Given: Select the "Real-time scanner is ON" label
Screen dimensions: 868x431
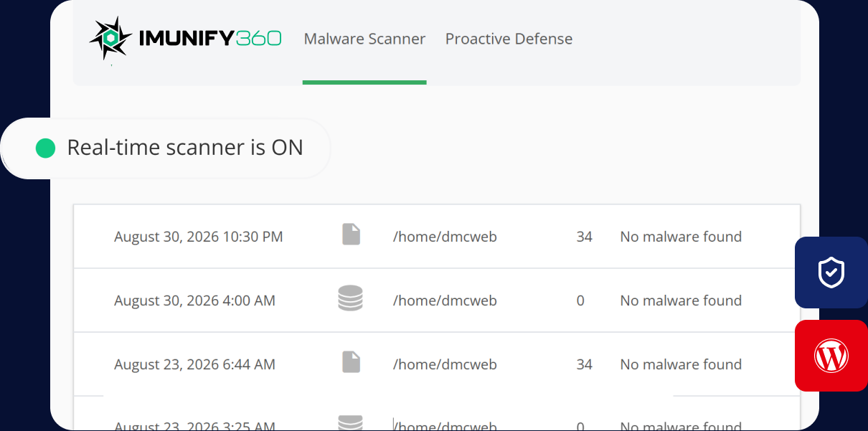Looking at the screenshot, I should pyautogui.click(x=185, y=148).
